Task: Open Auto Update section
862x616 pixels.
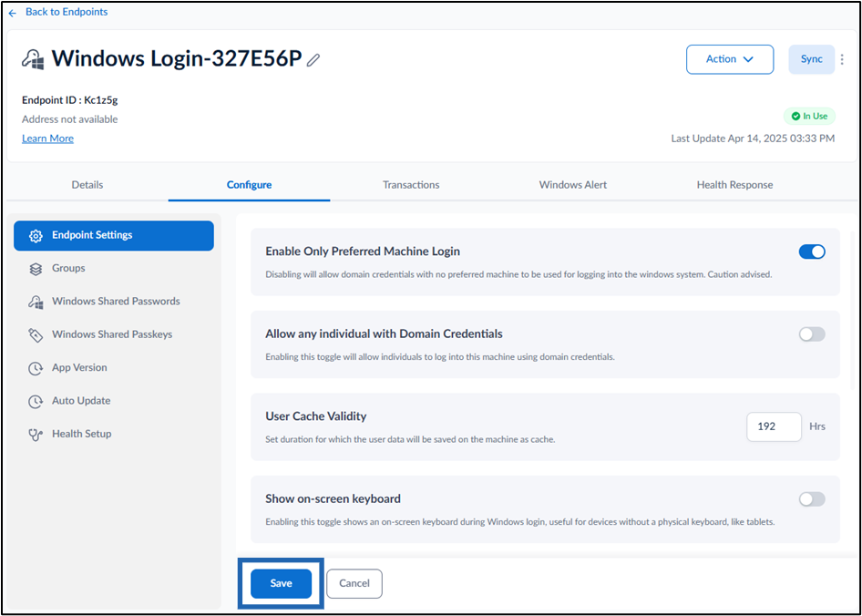Action: click(114, 400)
